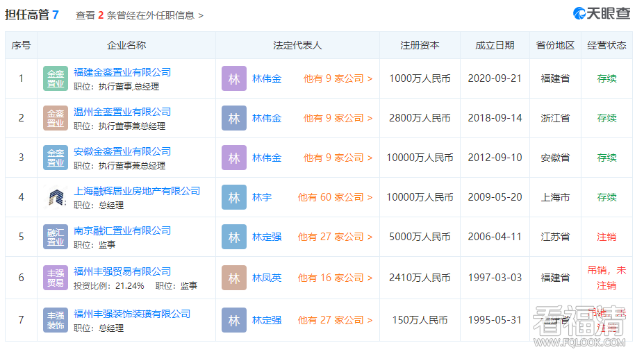644x361 pixels.
Task: Click the 天眼查 logo
Action: (x=602, y=14)
